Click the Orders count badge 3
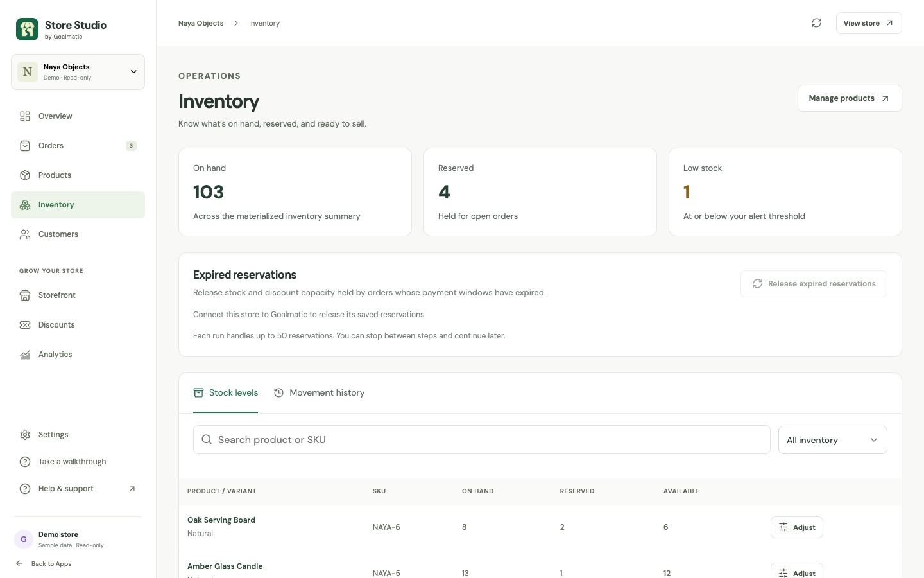This screenshot has width=924, height=578. [x=131, y=146]
